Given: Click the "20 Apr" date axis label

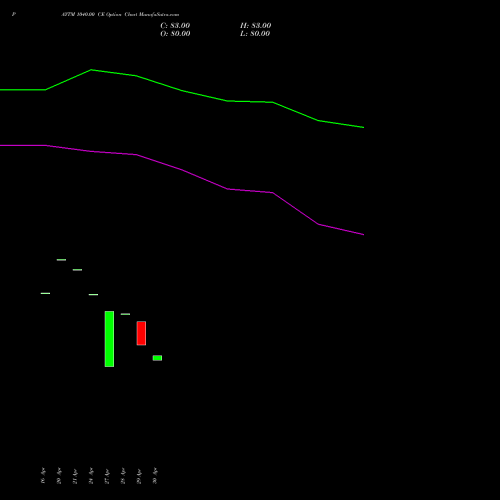Looking at the screenshot, I should click(59, 476).
